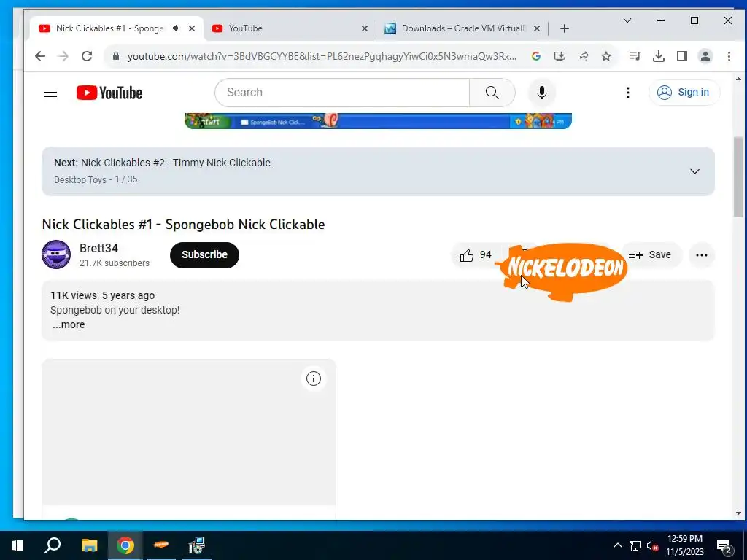The image size is (747, 560).
Task: Click the Google icon in address bar
Action: point(536,56)
